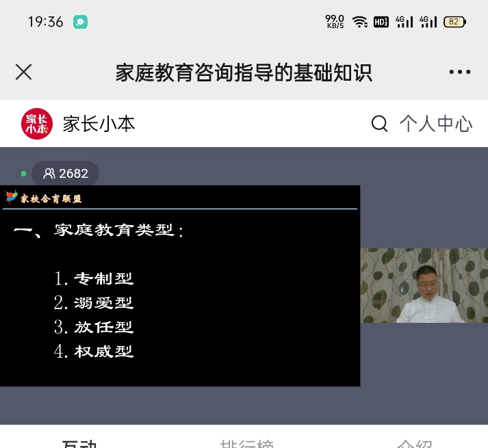Tap the HD indicator in status bar
This screenshot has height=448, width=488.
[381, 22]
